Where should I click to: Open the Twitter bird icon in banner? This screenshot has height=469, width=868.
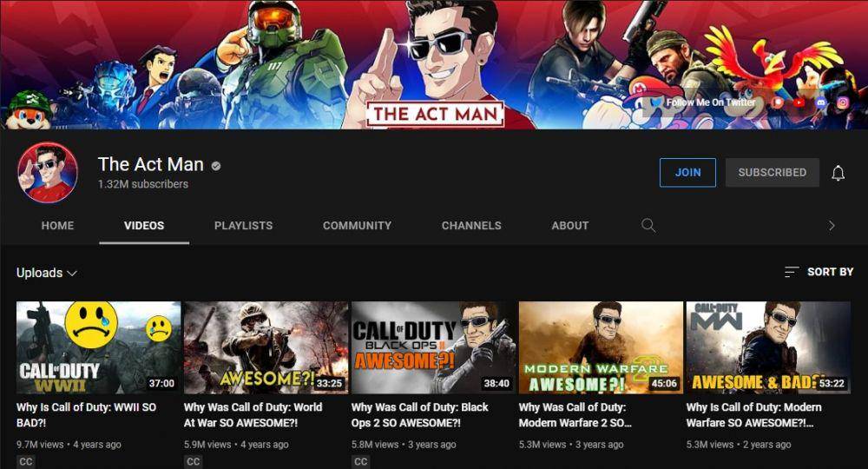(x=656, y=102)
